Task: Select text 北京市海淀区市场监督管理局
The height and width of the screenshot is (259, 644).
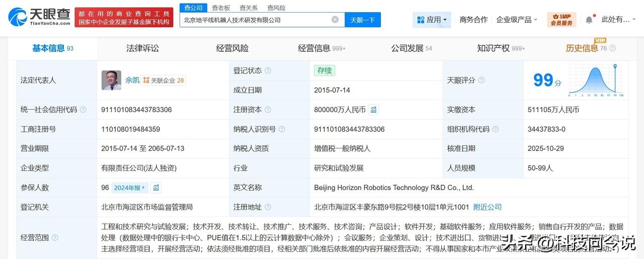Action: (x=147, y=207)
